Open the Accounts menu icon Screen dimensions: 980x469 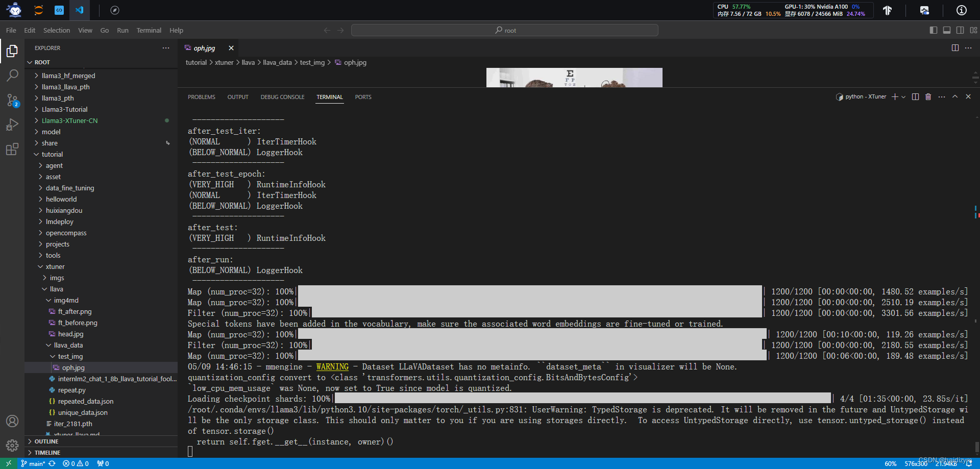[12, 421]
